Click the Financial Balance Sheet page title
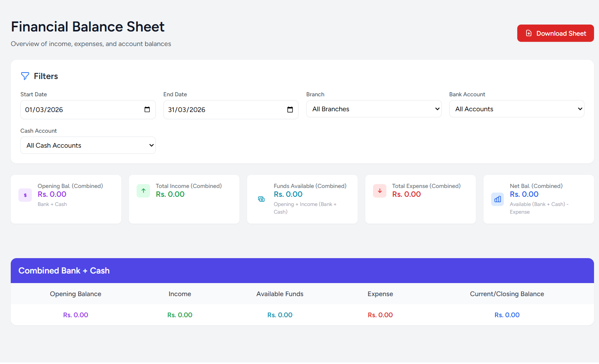 [x=87, y=26]
